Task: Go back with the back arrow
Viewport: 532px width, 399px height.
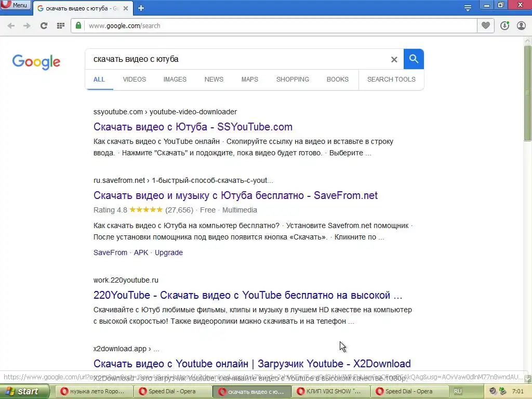Action: 11,26
